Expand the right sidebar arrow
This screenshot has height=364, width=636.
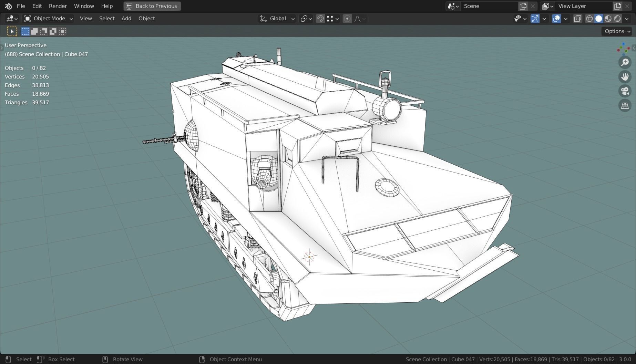point(634,48)
